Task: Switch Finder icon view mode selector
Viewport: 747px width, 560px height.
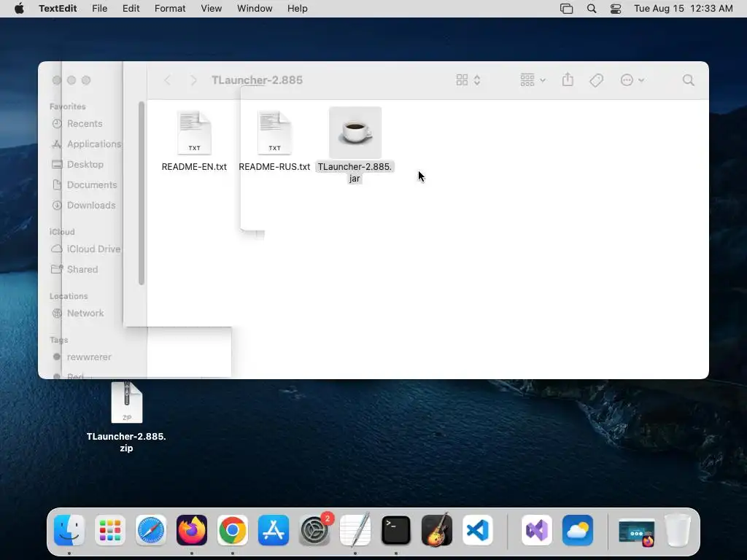Action: pyautogui.click(x=468, y=80)
